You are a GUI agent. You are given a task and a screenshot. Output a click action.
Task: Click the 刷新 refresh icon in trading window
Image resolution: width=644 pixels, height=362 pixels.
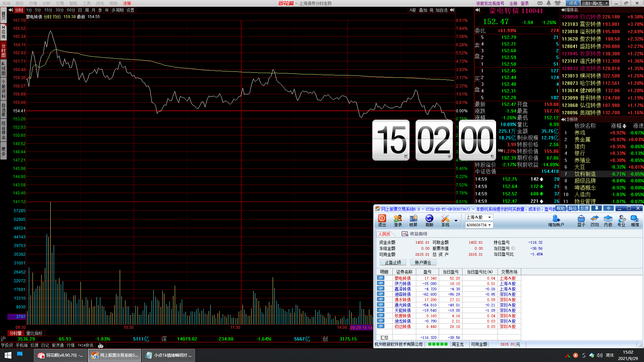click(429, 221)
